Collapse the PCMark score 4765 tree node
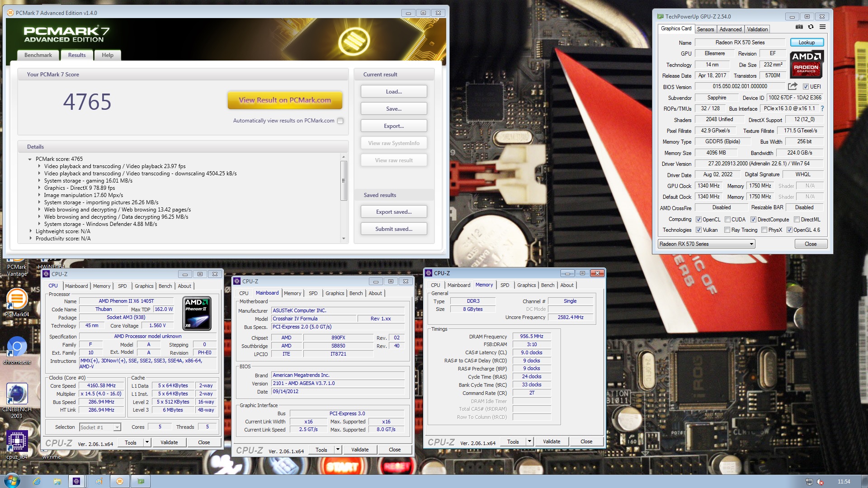This screenshot has width=868, height=488. pyautogui.click(x=30, y=159)
